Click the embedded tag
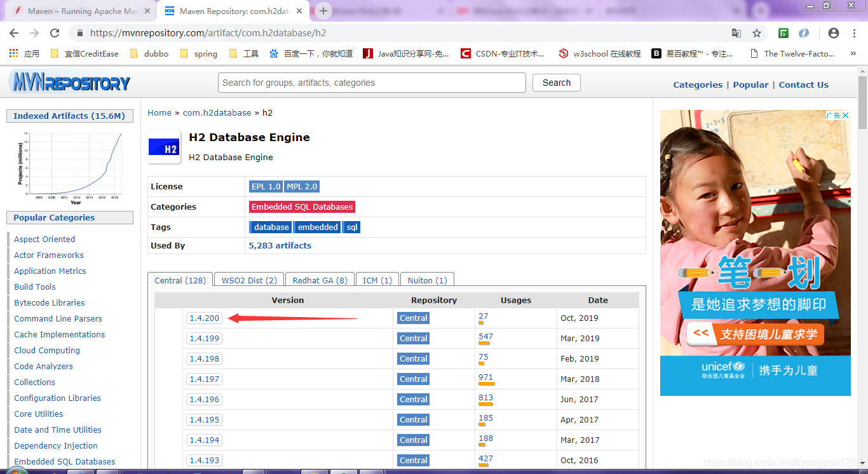Image resolution: width=868 pixels, height=474 pixels. [x=317, y=227]
